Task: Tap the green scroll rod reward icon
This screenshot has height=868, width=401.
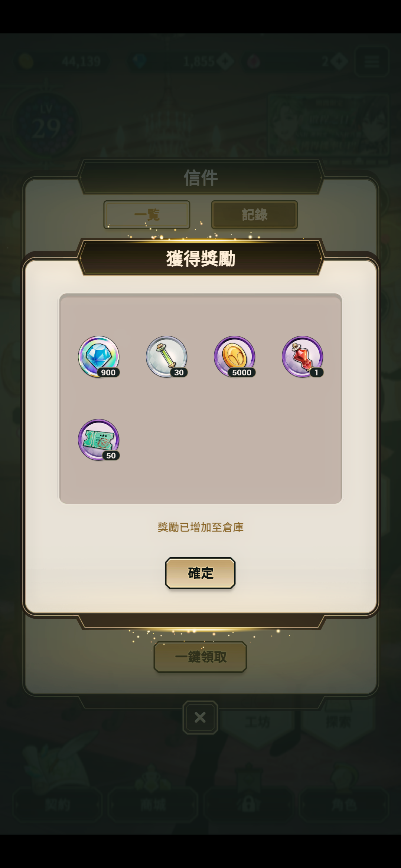Action: pos(167,357)
